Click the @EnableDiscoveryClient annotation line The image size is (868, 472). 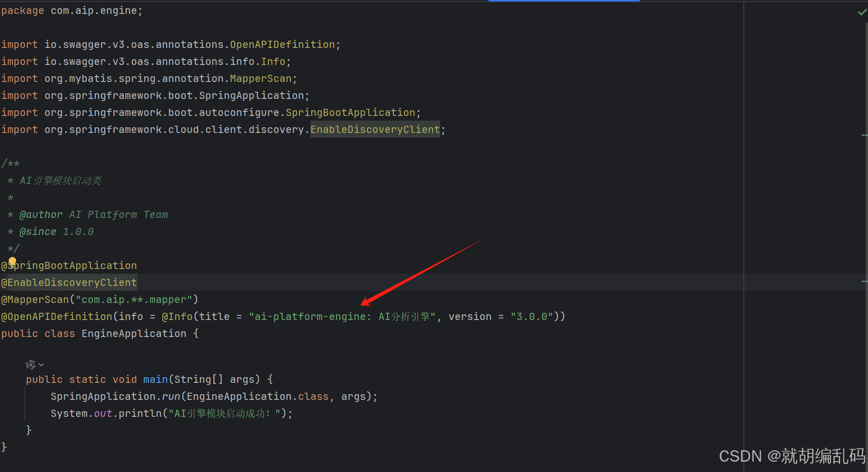69,282
